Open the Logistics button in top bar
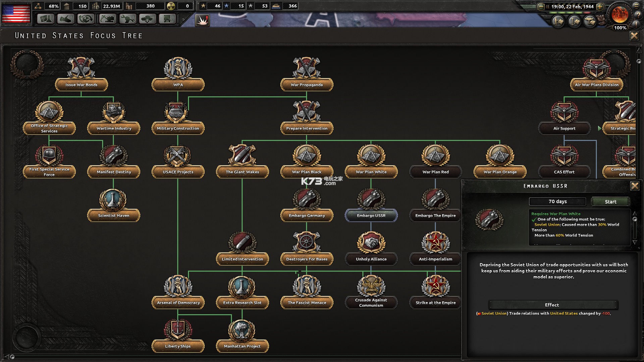644x362 pixels. tap(167, 19)
